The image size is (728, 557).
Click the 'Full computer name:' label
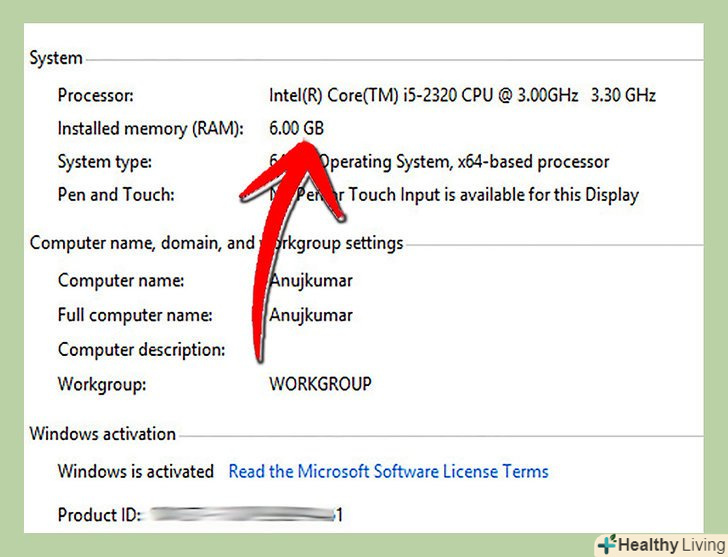click(x=135, y=316)
